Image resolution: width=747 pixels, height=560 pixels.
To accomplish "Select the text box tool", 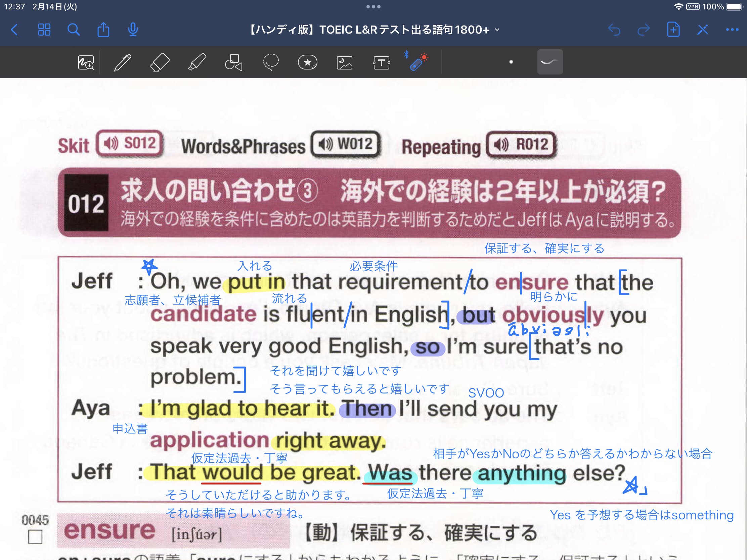I will tap(381, 62).
